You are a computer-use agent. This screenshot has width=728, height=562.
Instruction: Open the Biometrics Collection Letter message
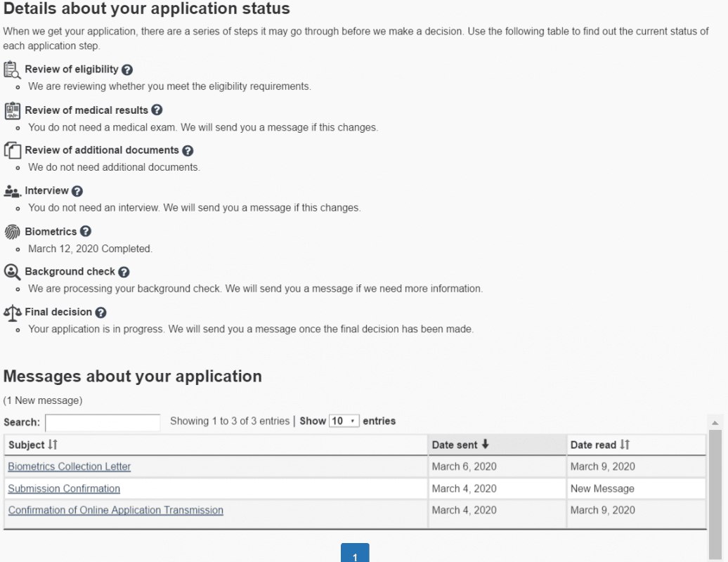tap(70, 466)
